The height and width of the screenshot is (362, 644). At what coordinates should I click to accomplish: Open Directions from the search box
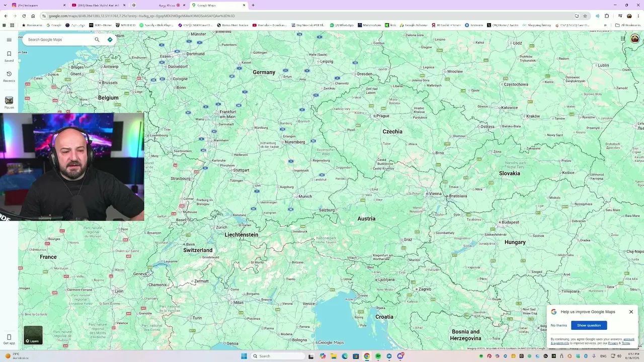click(x=110, y=40)
